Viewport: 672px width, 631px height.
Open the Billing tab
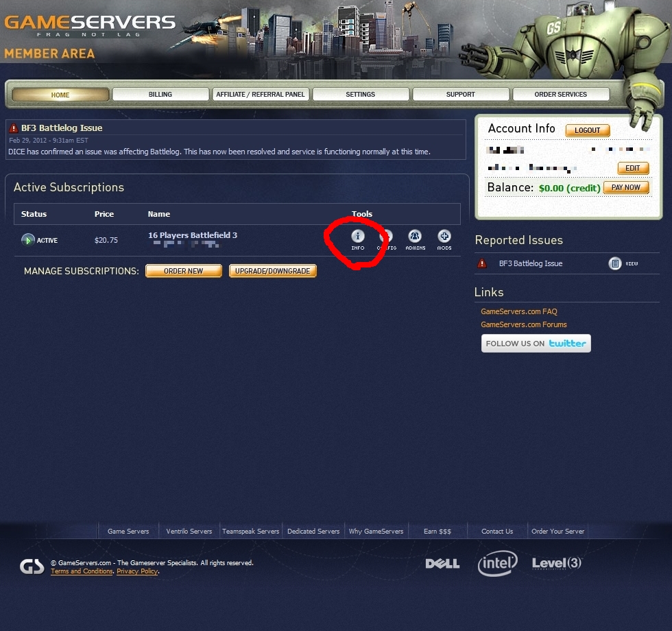[160, 95]
